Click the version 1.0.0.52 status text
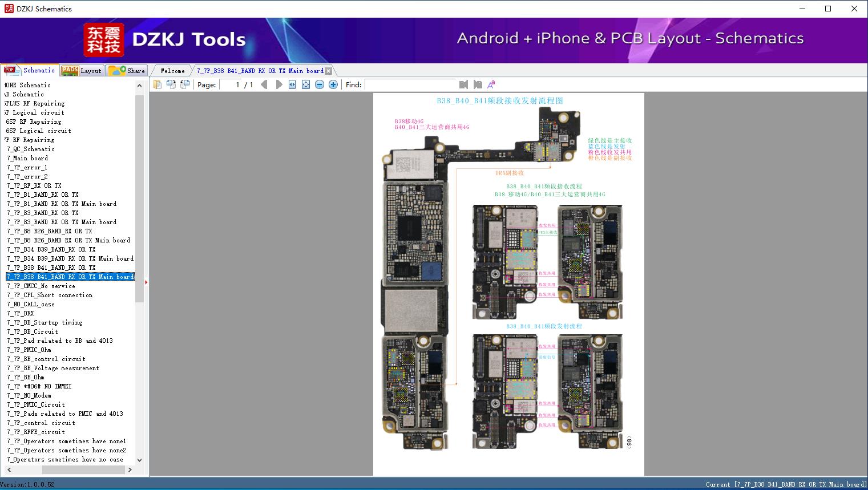 click(27, 484)
